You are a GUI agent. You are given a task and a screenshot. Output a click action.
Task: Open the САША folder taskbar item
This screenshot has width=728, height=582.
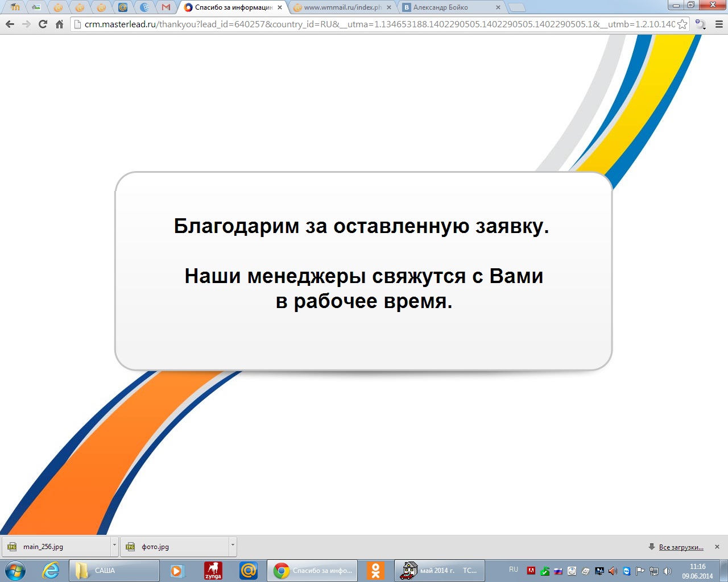click(114, 571)
